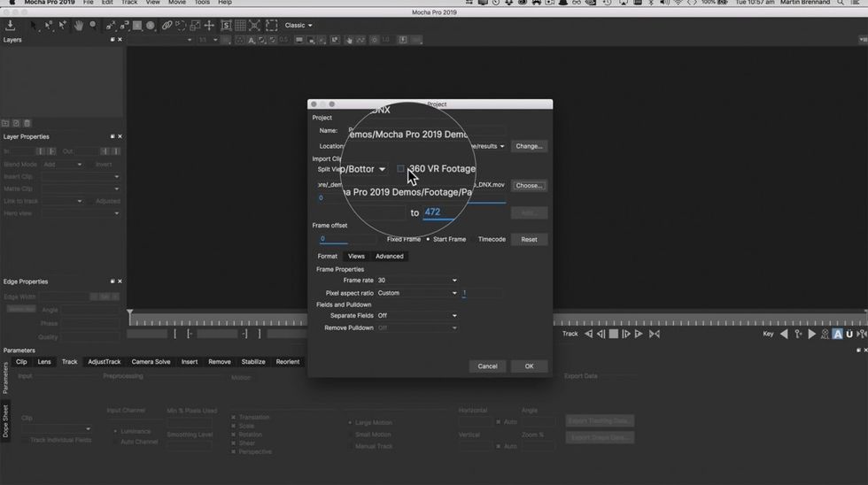Open the AdjustTrack parameters tab
Viewport: 868px width, 485px height.
click(105, 362)
